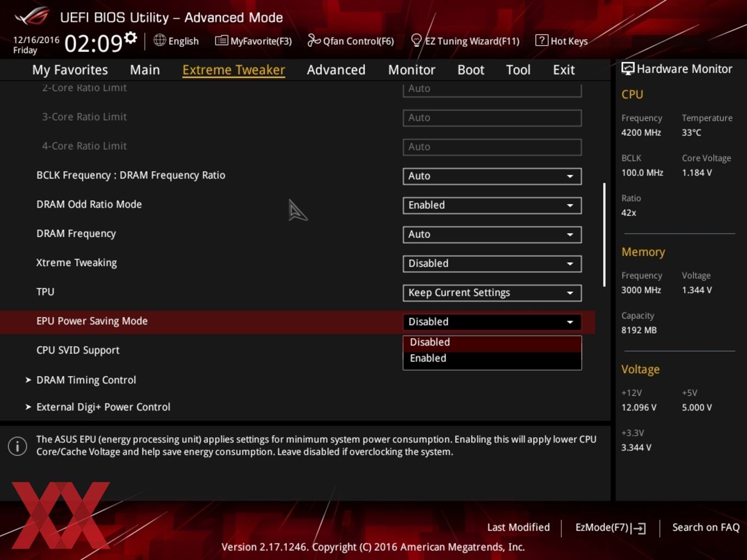Select the CPU SVID Support row
Viewport: 747px width, 560px height.
tap(297, 350)
